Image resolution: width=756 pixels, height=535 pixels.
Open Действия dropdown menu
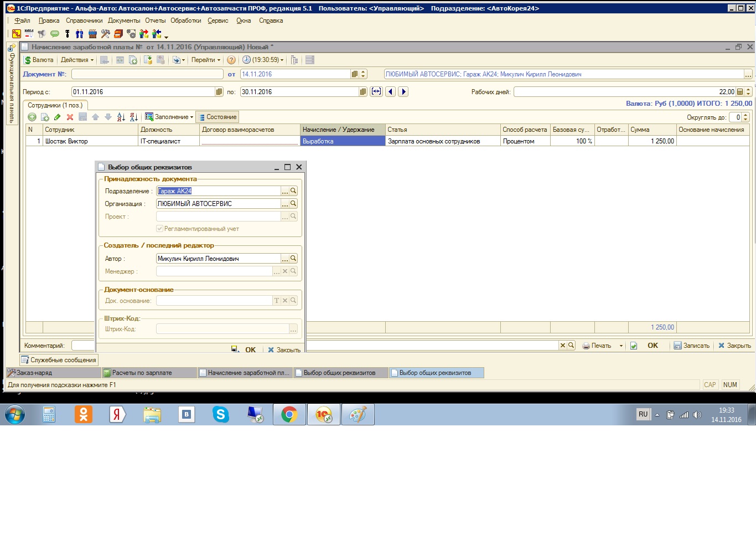point(77,60)
